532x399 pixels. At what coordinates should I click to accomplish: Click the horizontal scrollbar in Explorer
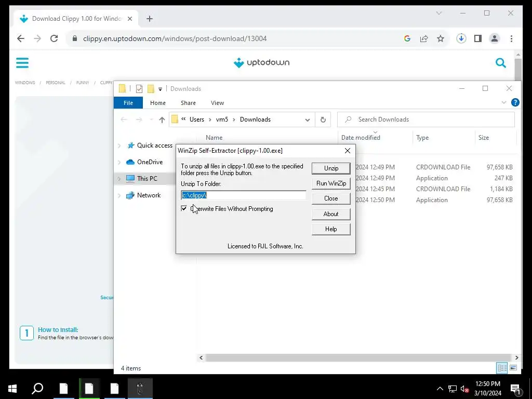pos(358,357)
